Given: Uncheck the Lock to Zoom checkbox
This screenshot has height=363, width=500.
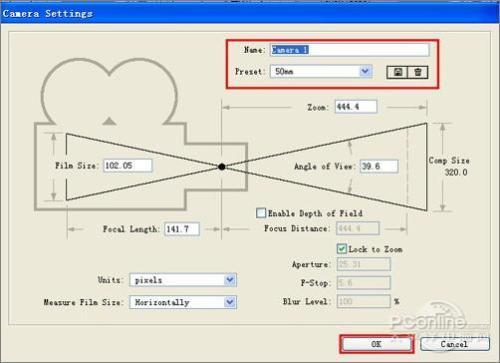Looking at the screenshot, I should (x=342, y=249).
